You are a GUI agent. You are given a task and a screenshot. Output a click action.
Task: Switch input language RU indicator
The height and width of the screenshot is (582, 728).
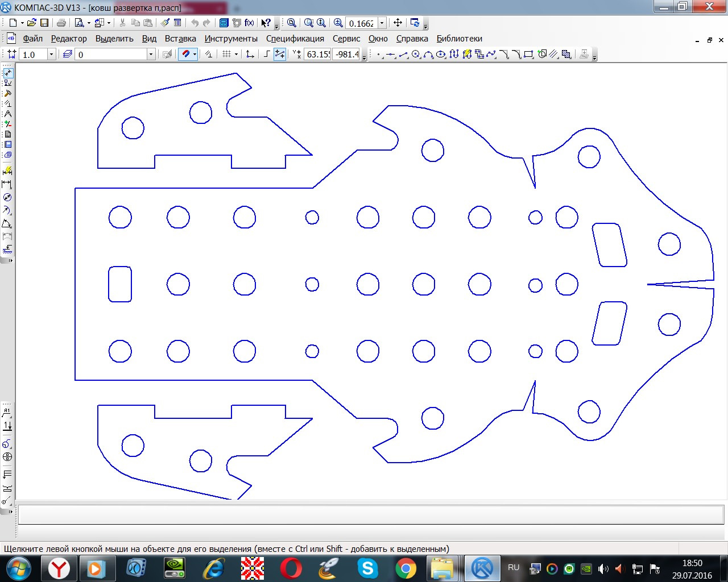click(514, 567)
